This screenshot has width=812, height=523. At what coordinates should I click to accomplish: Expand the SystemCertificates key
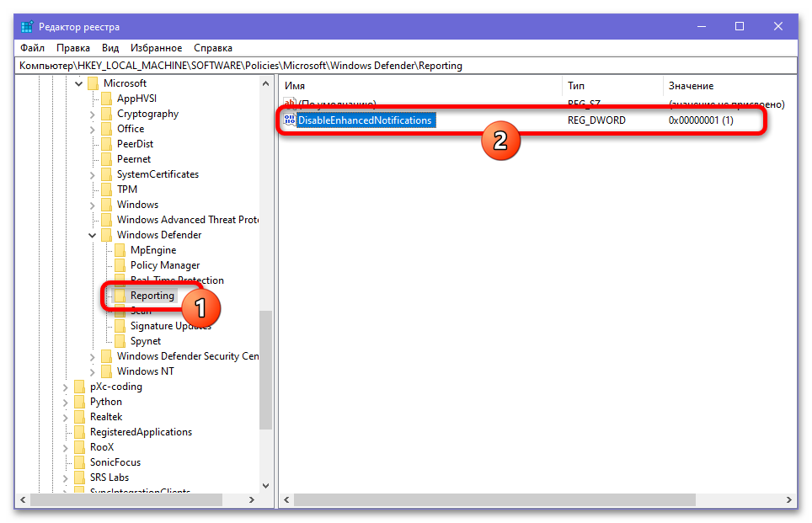(x=92, y=174)
